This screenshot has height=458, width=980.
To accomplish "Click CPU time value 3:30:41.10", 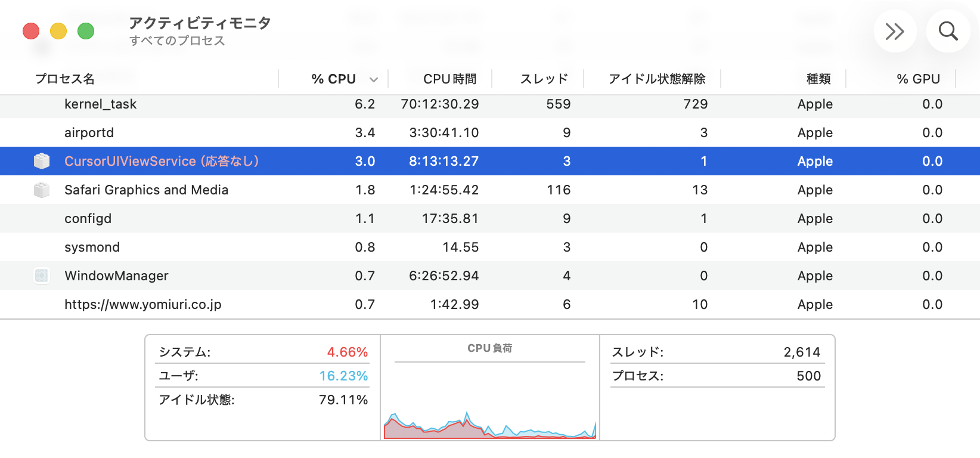I will (444, 132).
